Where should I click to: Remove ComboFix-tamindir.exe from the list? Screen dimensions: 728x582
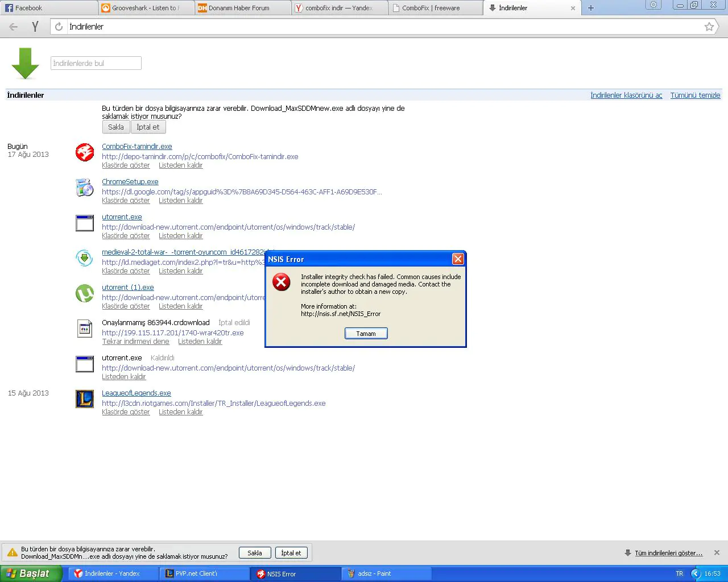180,165
